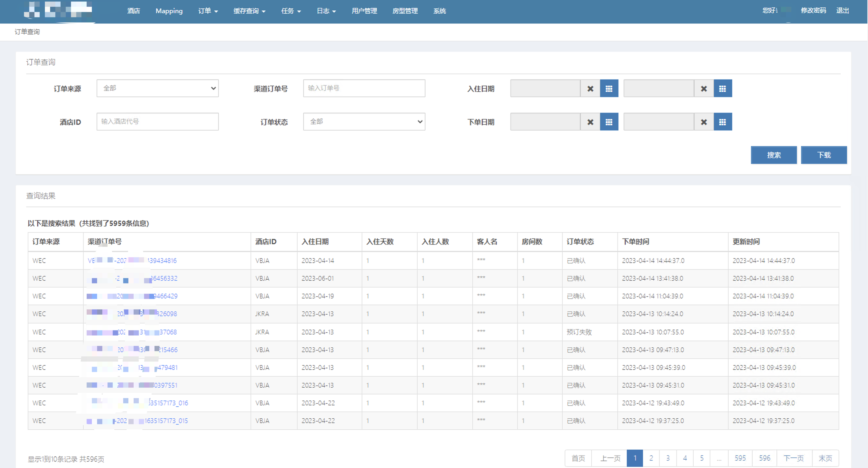This screenshot has height=468, width=868.
Task: Click the 订单查询 breadcrumb text
Action: click(27, 32)
